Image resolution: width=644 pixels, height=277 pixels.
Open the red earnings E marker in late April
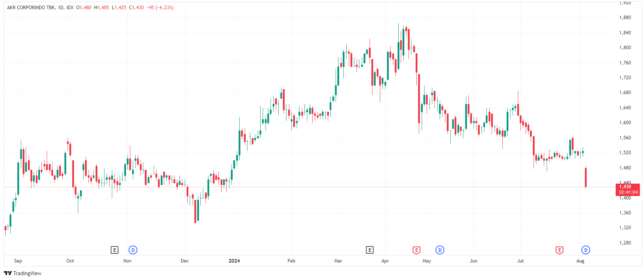(416, 250)
